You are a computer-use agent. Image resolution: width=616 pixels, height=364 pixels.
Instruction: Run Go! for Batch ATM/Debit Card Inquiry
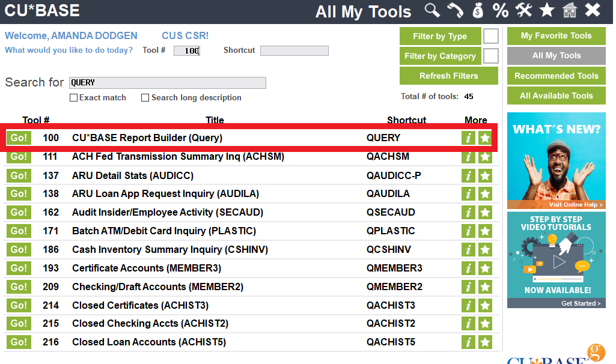(x=19, y=231)
